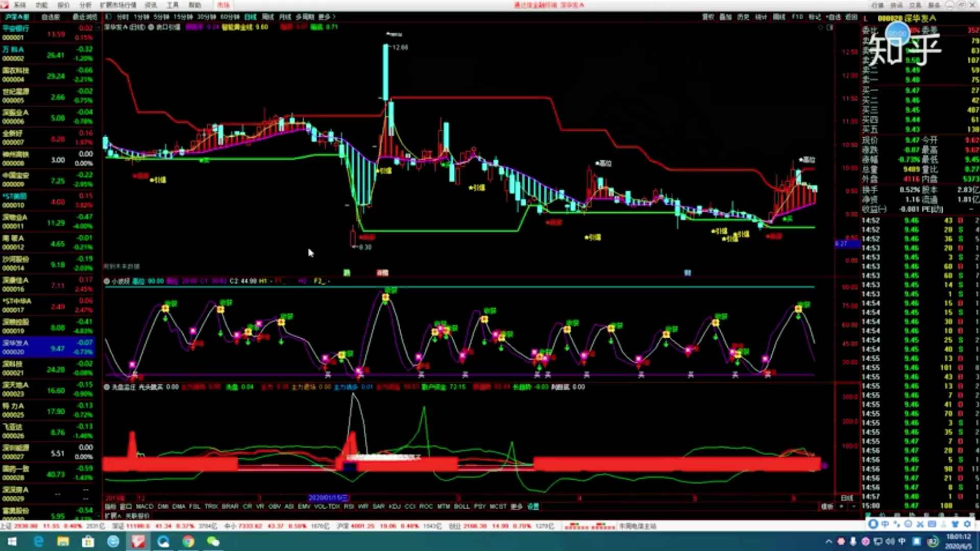Toggle 复权 price adjustment
The height and width of the screenshot is (551, 980).
click(x=708, y=17)
